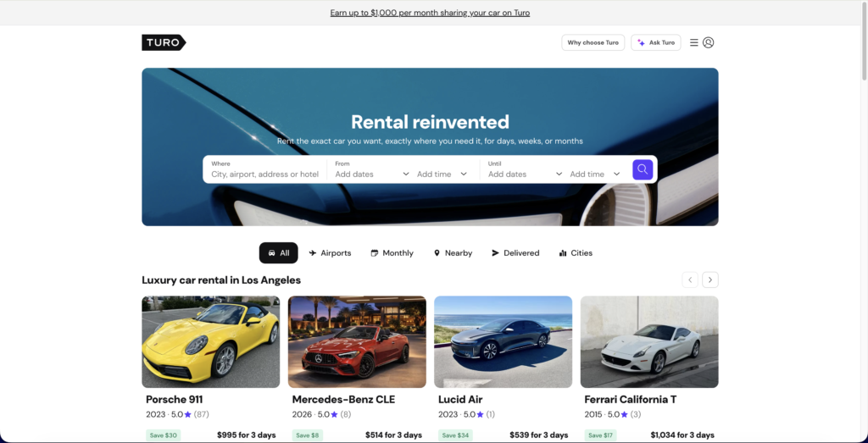Show next luxury cars with right arrow
This screenshot has width=868, height=443.
point(710,280)
